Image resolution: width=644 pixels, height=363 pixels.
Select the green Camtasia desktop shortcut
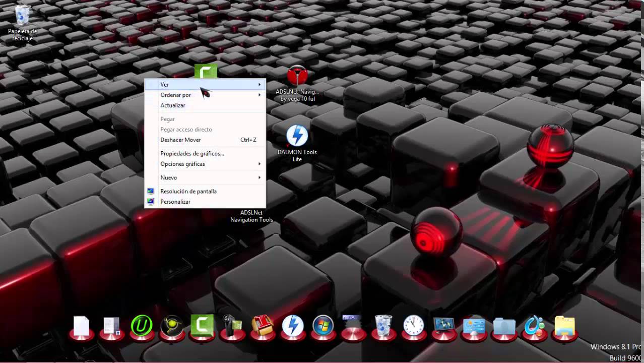point(206,71)
